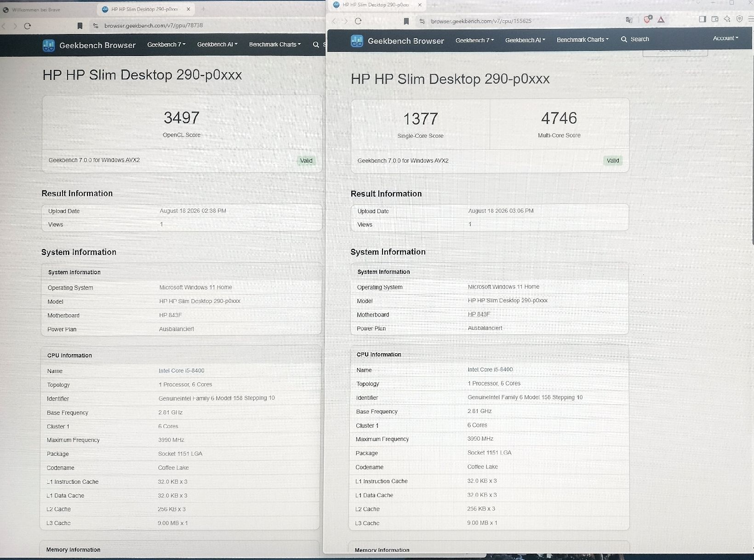Click Geekbench Browser title in right window
This screenshot has height=560, width=754.
point(406,41)
